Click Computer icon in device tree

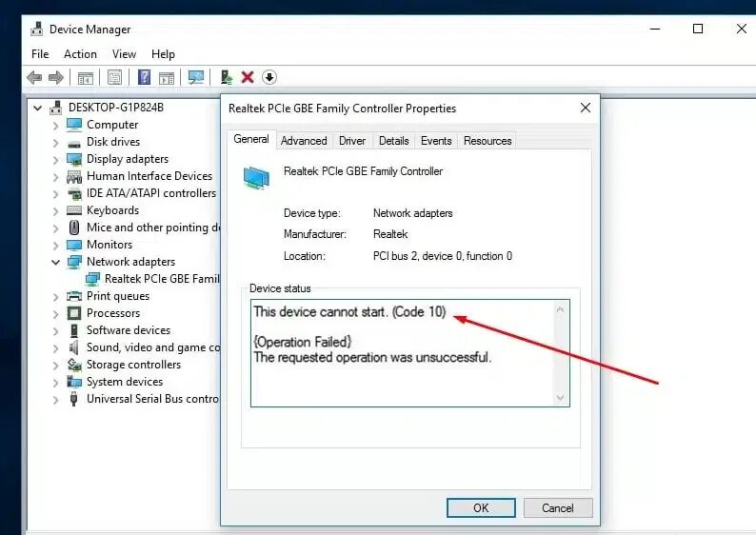[74, 125]
